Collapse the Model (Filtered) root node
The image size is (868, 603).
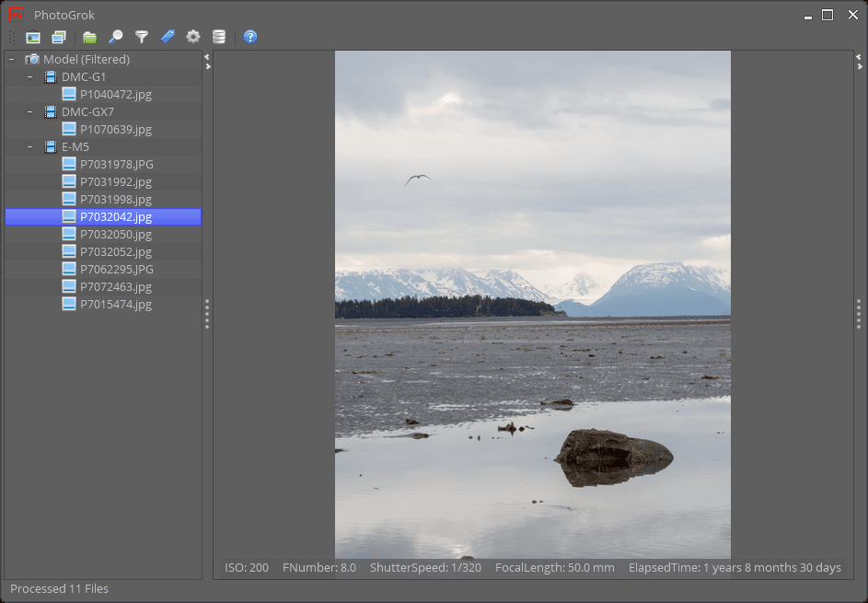[11, 60]
